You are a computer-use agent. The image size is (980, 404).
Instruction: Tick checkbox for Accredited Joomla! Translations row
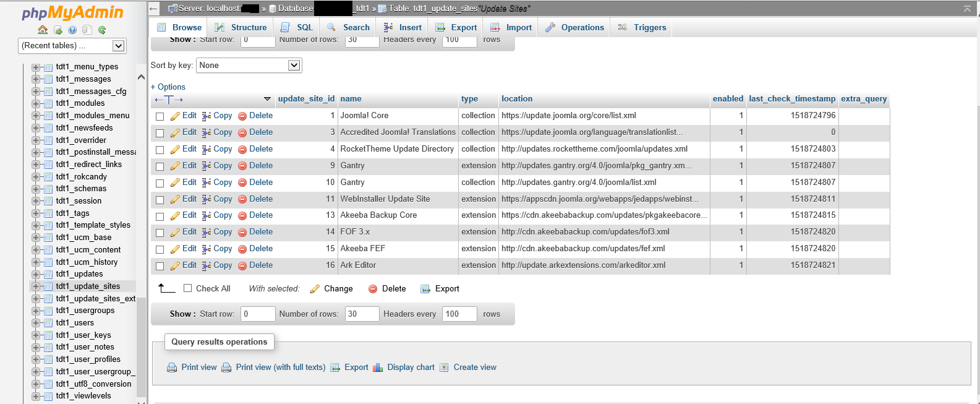click(x=160, y=133)
